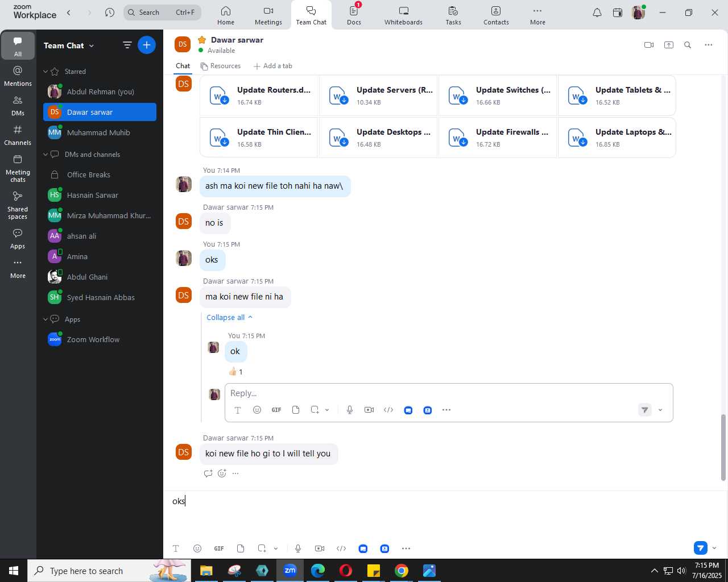This screenshot has height=582, width=728.
Task: Record audio message in main message toolbar
Action: click(x=298, y=548)
